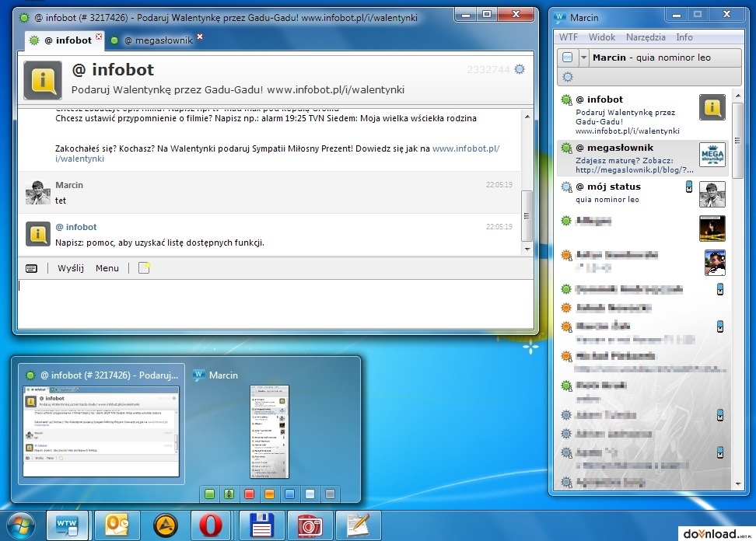Viewport: 756px width, 541px height.
Task: Open the Info menu in Marcin window
Action: tap(684, 37)
